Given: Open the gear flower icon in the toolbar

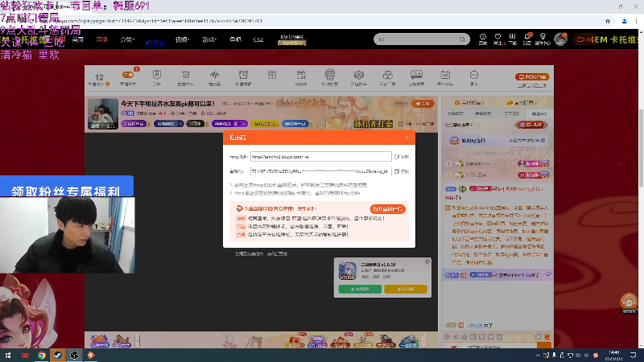Looking at the screenshot, I should [358, 75].
